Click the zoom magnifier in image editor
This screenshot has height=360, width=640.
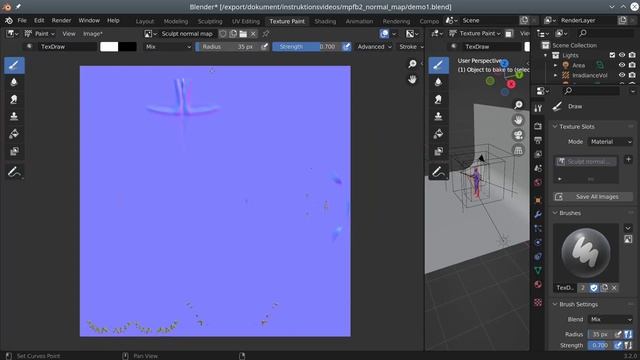click(412, 64)
